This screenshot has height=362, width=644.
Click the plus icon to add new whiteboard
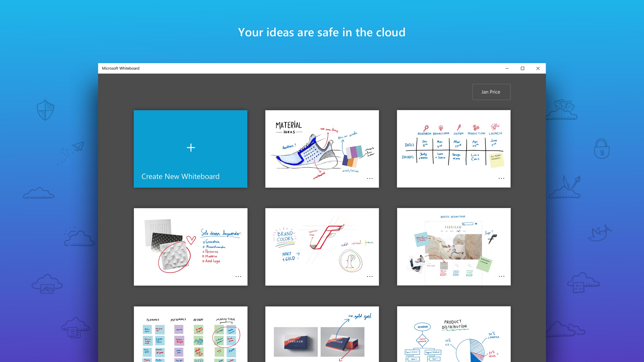[x=191, y=147]
